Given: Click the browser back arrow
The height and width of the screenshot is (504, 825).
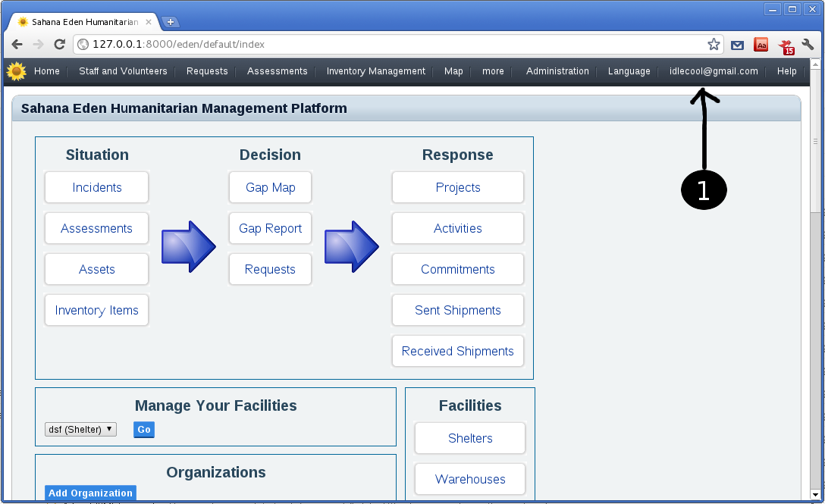Looking at the screenshot, I should tap(17, 45).
